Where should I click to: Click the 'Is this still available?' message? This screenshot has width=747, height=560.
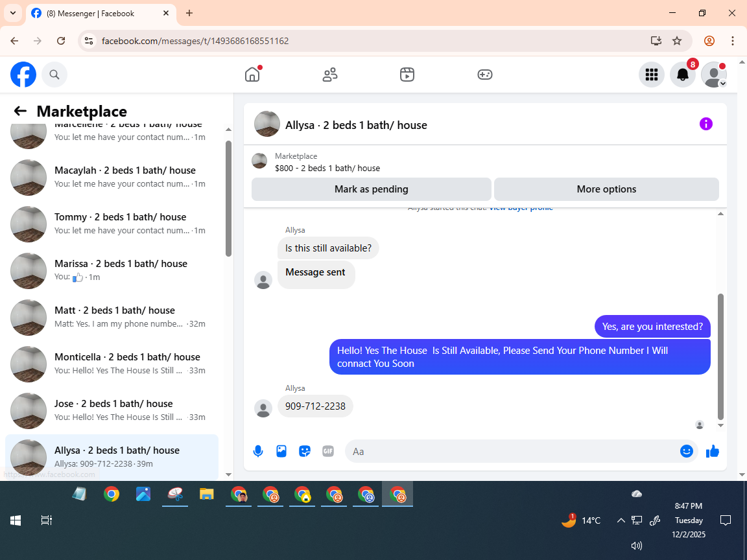328,248
